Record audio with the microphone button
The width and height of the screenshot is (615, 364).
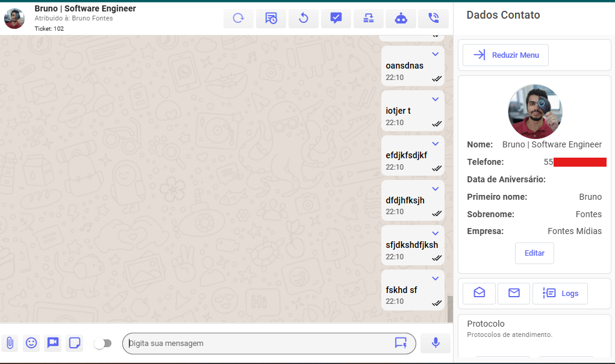pos(435,343)
